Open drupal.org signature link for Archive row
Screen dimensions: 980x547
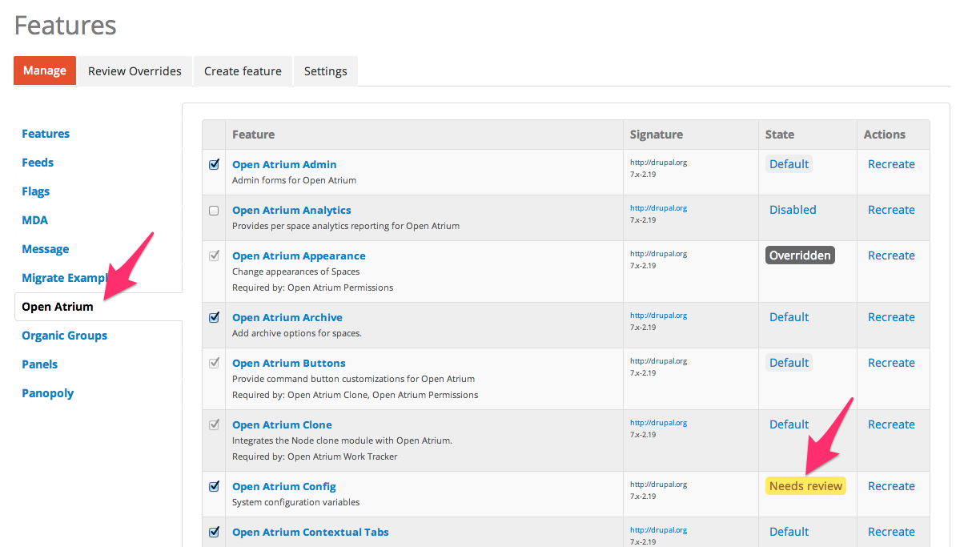pyautogui.click(x=658, y=316)
